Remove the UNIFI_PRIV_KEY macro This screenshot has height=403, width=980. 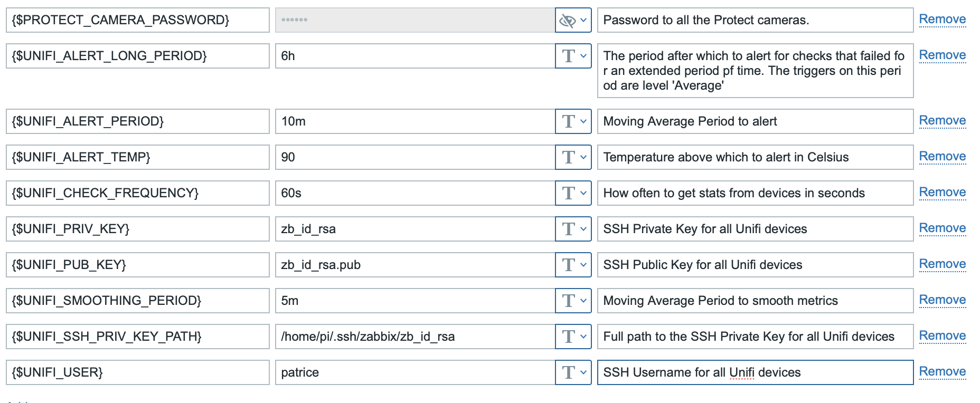(x=943, y=228)
